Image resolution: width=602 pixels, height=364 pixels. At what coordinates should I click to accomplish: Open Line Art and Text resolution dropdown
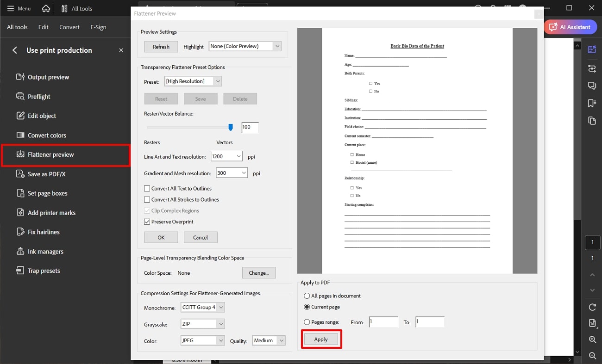coord(226,157)
